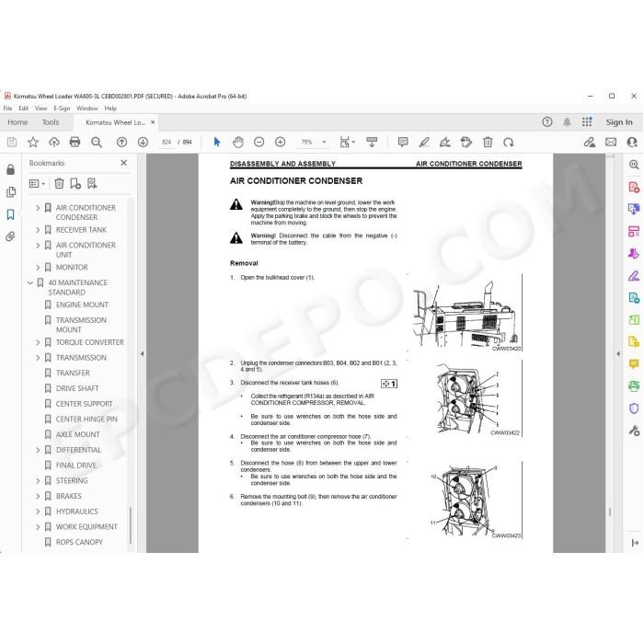Open the fit page options icon

[345, 142]
